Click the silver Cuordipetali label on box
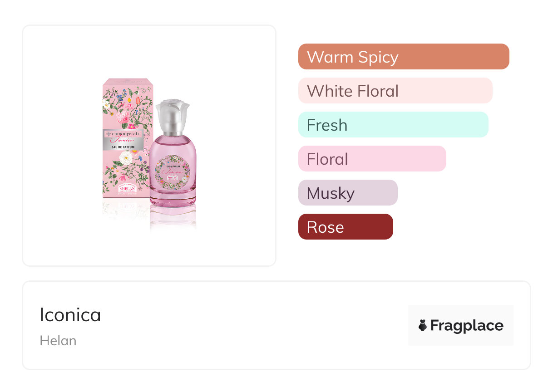 pos(123,137)
